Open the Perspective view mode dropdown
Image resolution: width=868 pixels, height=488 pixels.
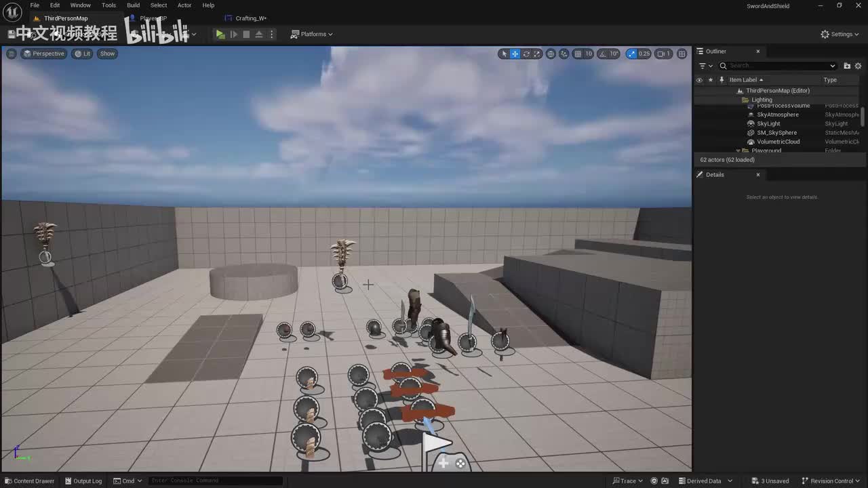(43, 54)
